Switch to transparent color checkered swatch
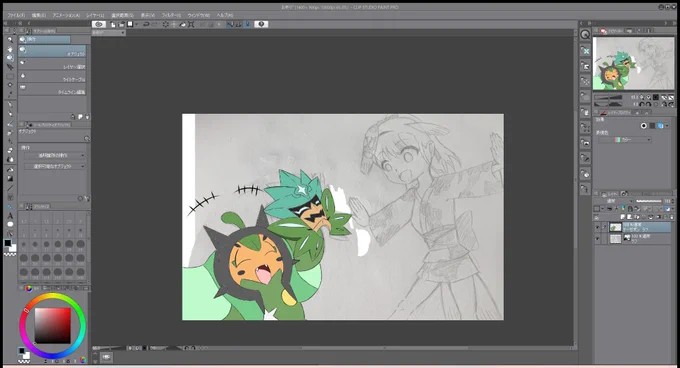The height and width of the screenshot is (368, 680). 10,254
